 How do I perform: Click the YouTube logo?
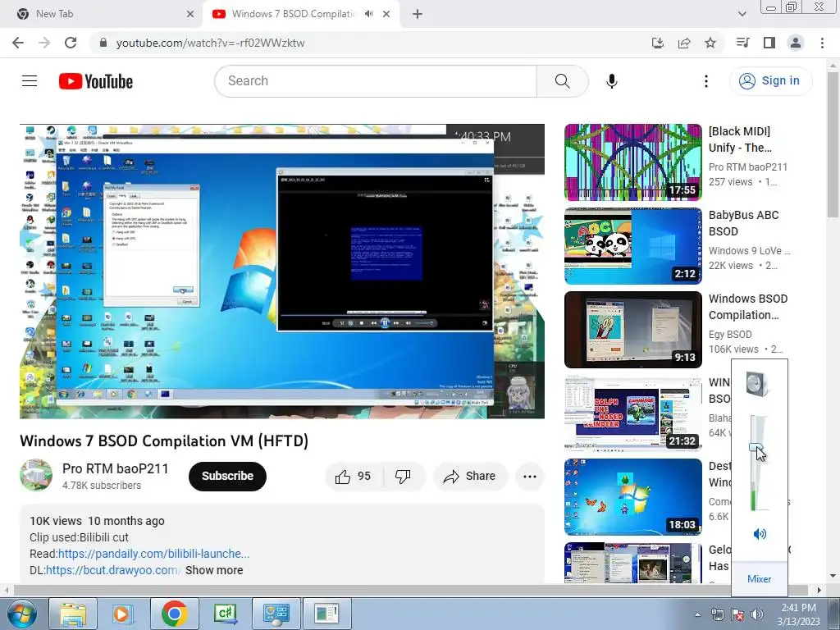click(x=96, y=81)
